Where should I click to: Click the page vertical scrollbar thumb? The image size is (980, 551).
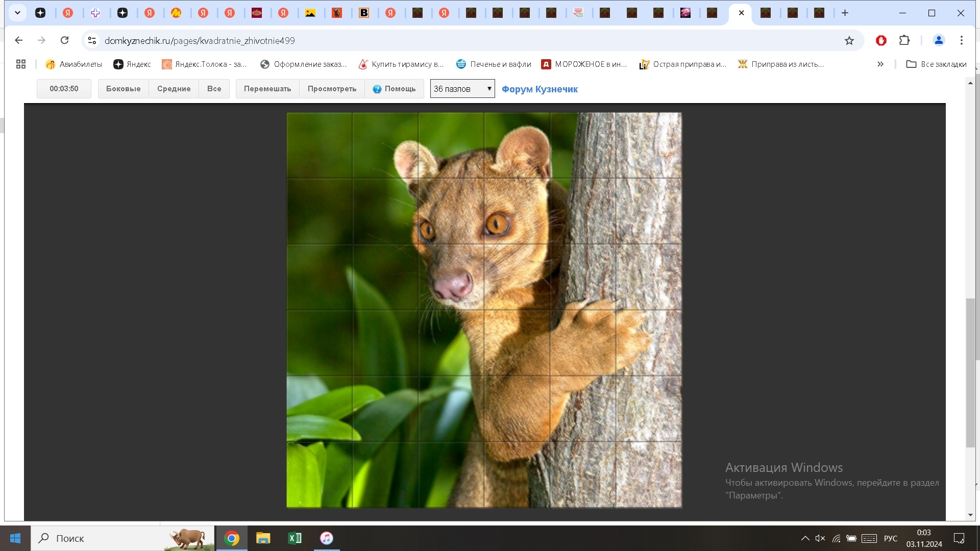point(970,372)
